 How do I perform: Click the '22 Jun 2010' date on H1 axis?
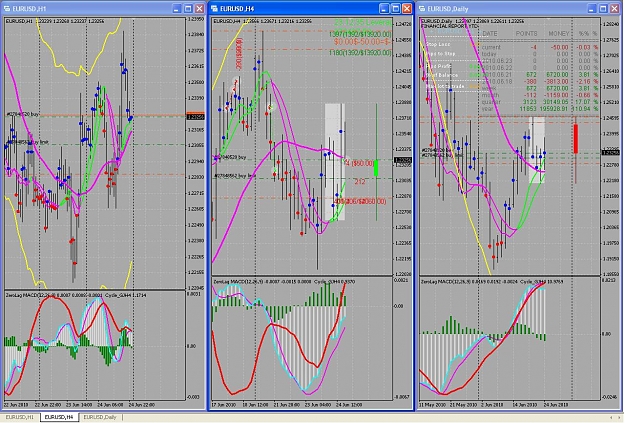coord(16,404)
